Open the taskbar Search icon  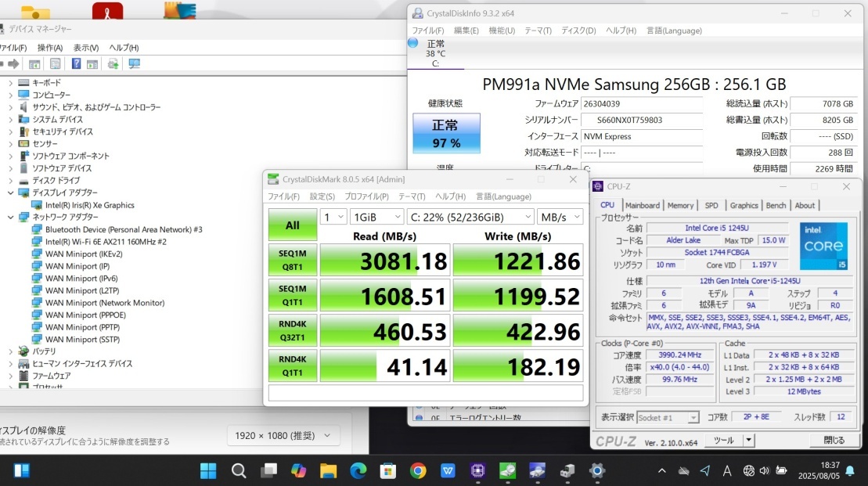tap(239, 470)
